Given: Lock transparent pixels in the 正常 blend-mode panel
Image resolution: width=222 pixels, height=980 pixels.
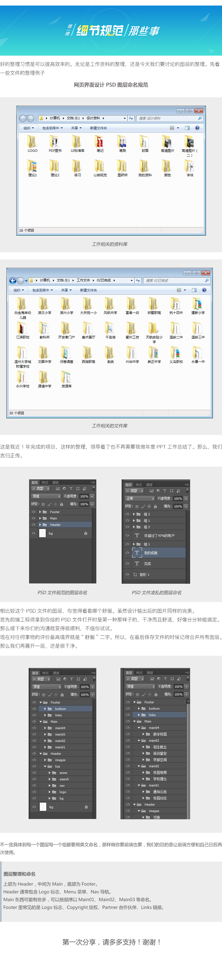Looking at the screenshot, I should [x=137, y=506].
